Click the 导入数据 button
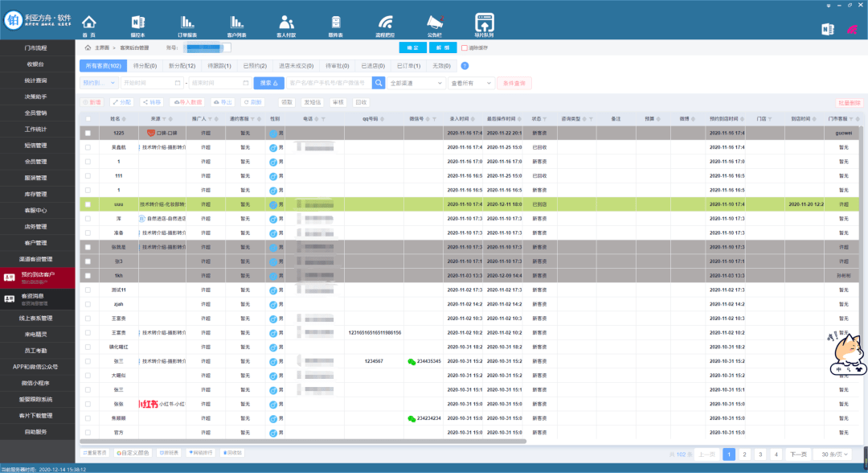 187,102
